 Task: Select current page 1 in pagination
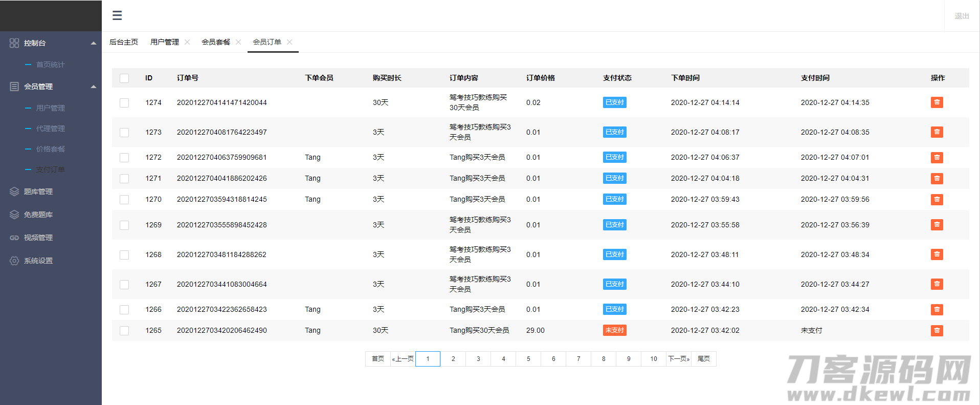[x=428, y=359]
